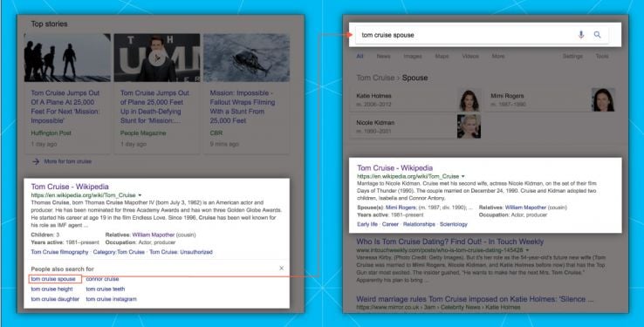Switch to the News search tab
The image size is (644, 327).
[x=383, y=56]
